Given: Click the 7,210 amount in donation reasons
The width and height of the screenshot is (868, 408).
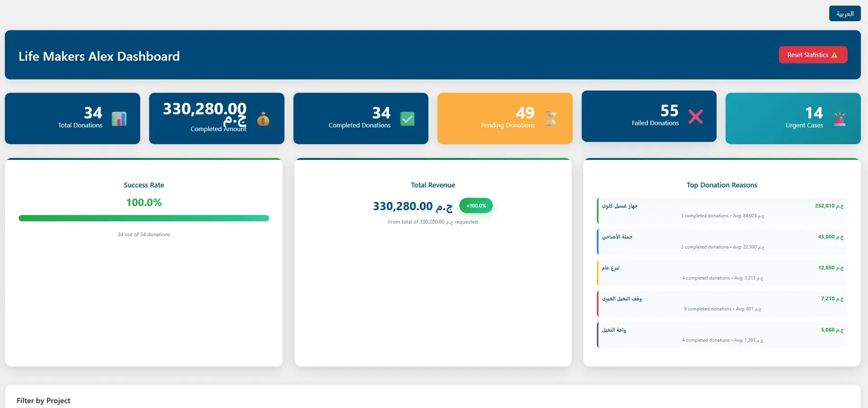Looking at the screenshot, I should click(x=832, y=299).
